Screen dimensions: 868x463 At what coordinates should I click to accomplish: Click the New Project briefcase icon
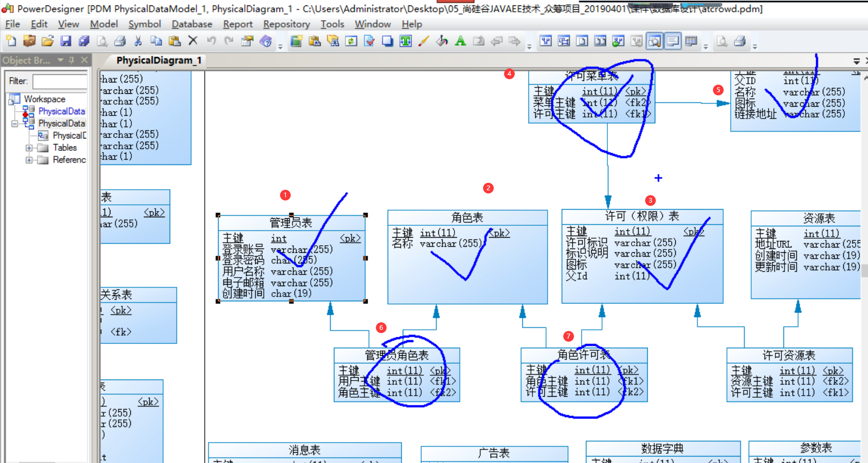pyautogui.click(x=29, y=41)
